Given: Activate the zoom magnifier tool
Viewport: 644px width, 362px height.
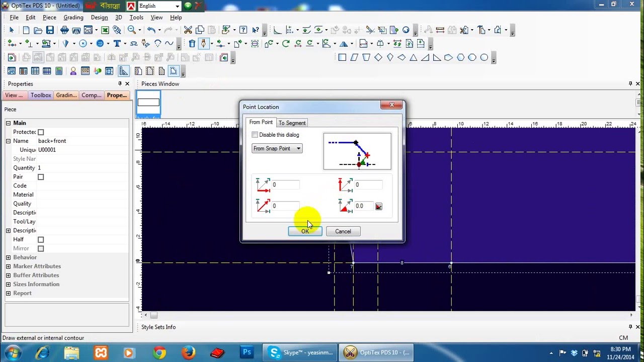Looking at the screenshot, I should (x=132, y=30).
